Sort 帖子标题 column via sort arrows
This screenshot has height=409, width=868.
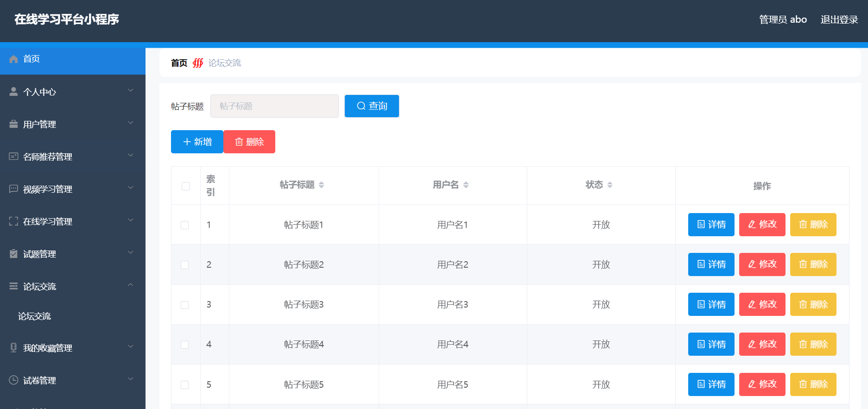321,185
